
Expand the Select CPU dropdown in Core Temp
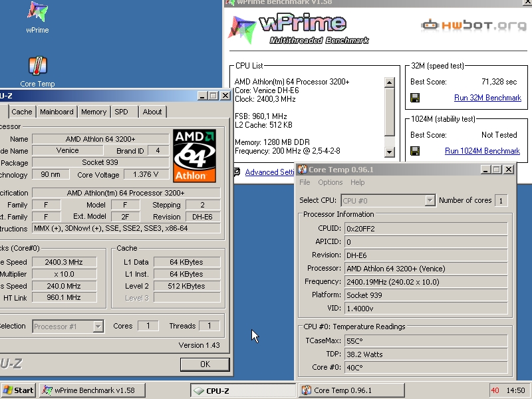pos(430,201)
